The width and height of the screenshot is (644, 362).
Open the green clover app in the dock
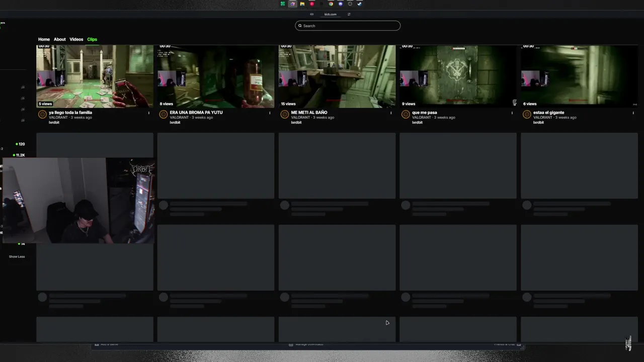tap(283, 4)
